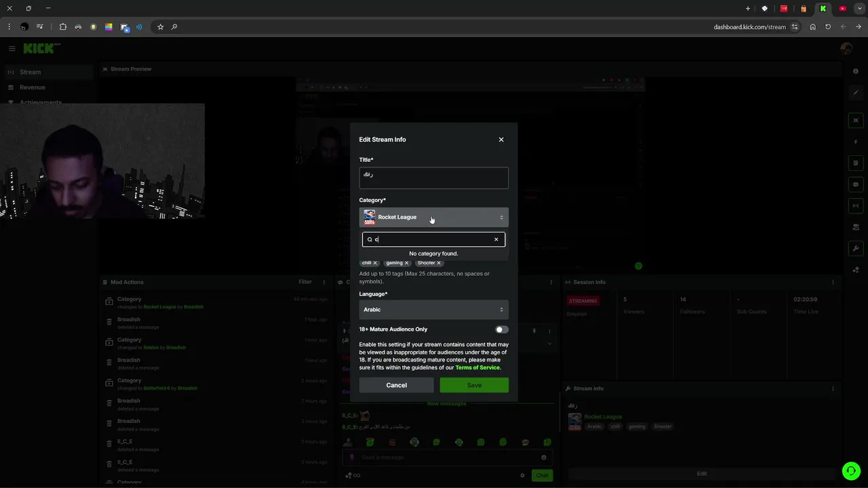This screenshot has height=488, width=868.
Task: Open a new browser tab
Action: (748, 9)
